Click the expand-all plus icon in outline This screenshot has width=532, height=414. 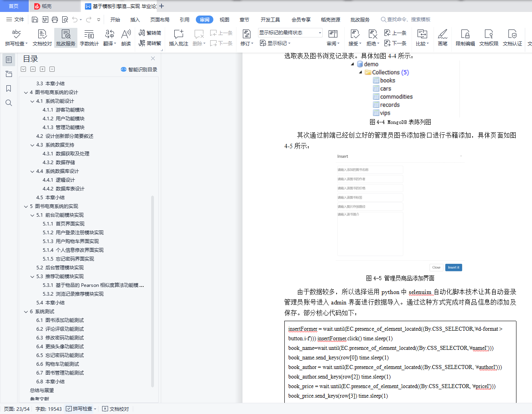tap(42, 69)
